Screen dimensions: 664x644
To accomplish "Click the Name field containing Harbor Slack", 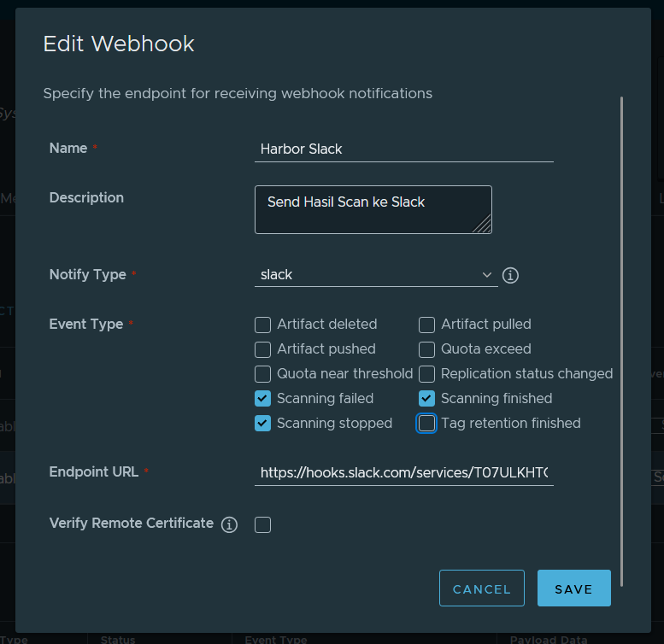I will coord(403,149).
